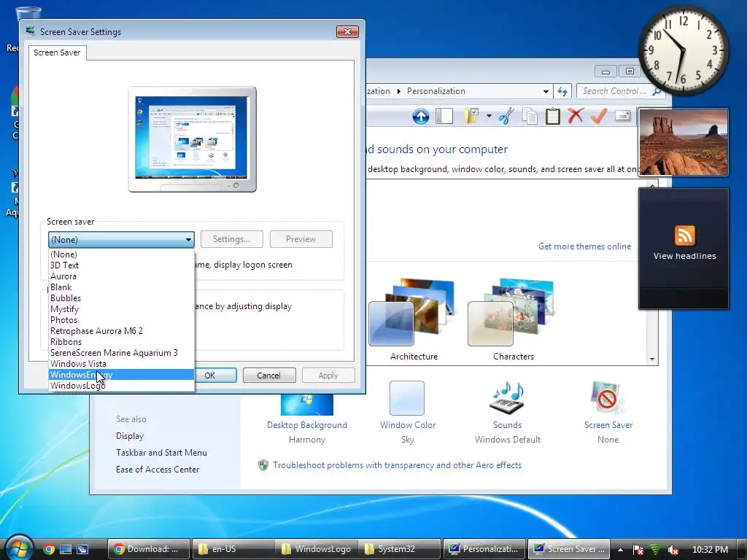The image size is (747, 560).
Task: Choose SereneScreen Marine Aquarium 3
Action: tap(121, 353)
